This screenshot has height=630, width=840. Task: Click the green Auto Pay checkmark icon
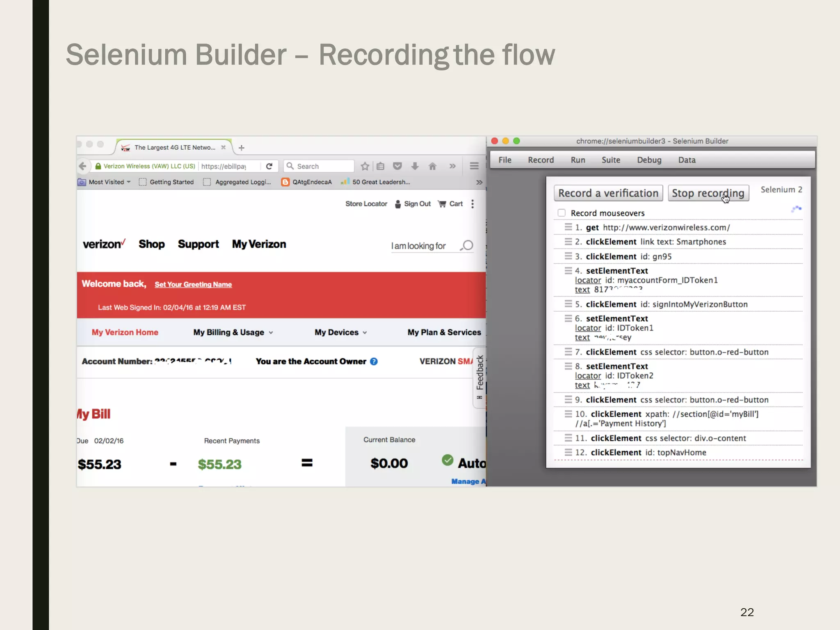click(x=447, y=460)
